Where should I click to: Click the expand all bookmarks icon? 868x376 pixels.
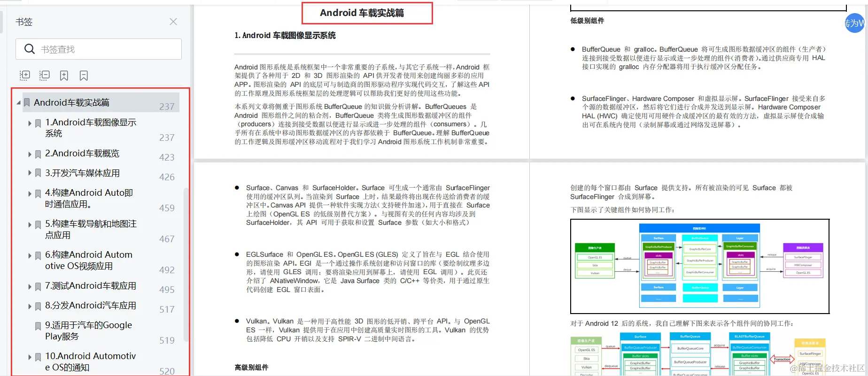tap(25, 76)
